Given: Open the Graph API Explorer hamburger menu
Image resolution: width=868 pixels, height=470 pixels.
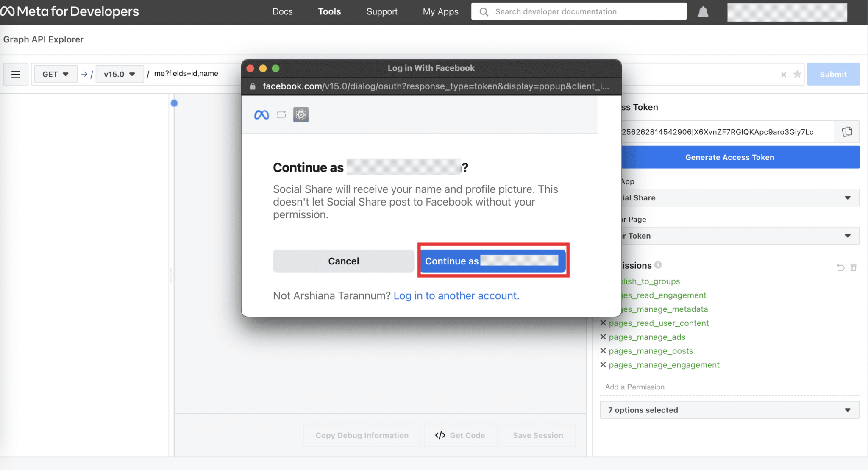Looking at the screenshot, I should click(x=16, y=74).
